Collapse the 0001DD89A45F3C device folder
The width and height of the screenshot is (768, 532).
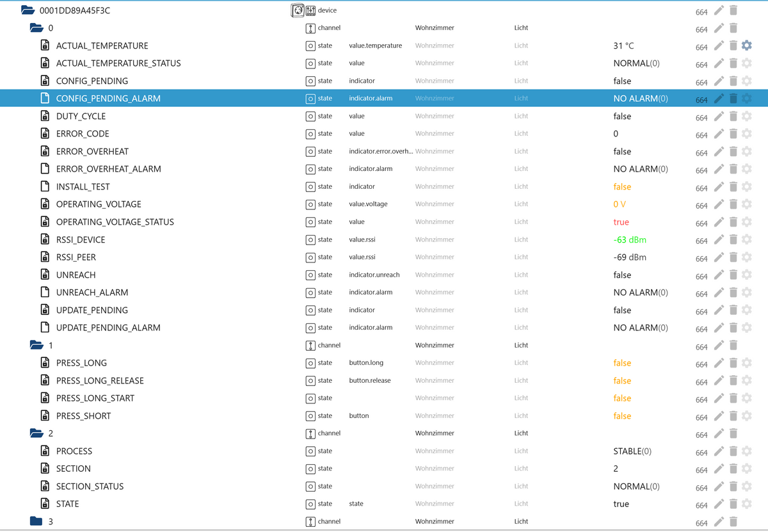point(27,10)
